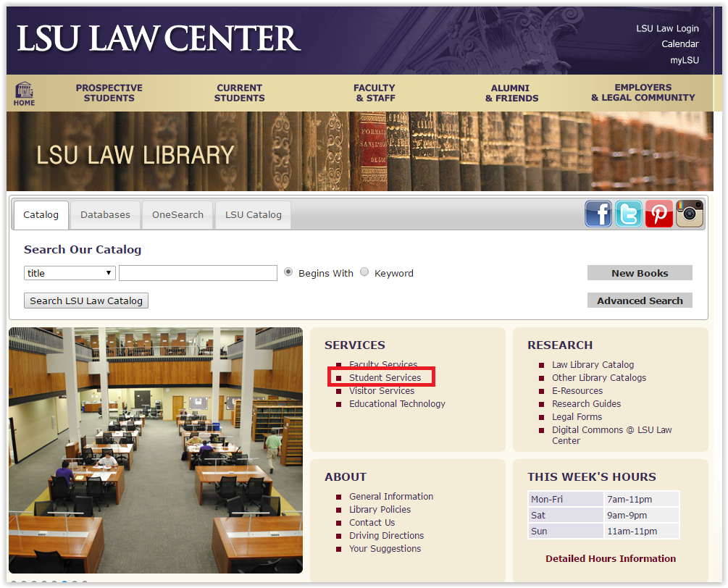Open Alumni & Friends menu

click(511, 93)
